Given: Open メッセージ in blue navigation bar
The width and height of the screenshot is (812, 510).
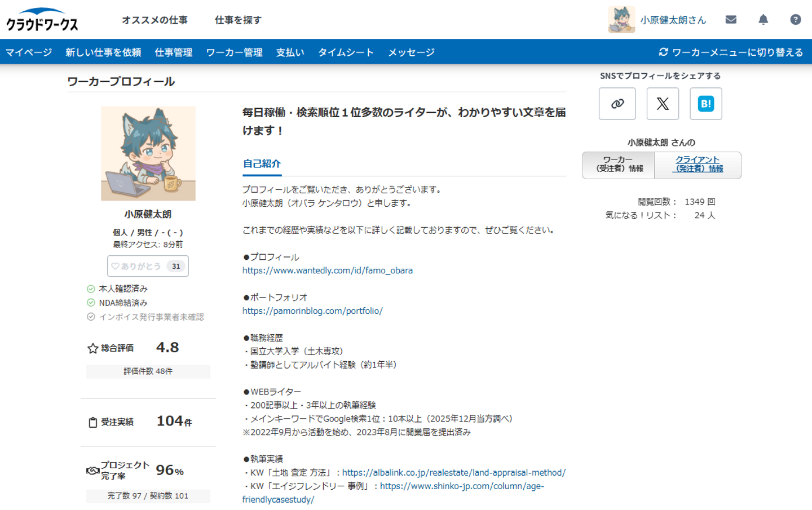Looking at the screenshot, I should click(411, 52).
